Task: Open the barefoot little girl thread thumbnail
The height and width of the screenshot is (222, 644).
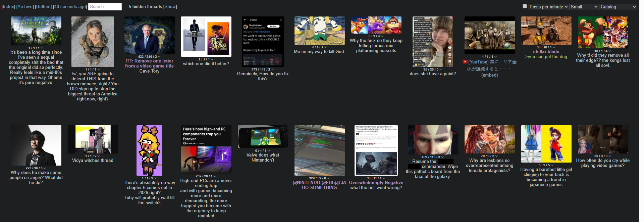Action: (x=546, y=144)
